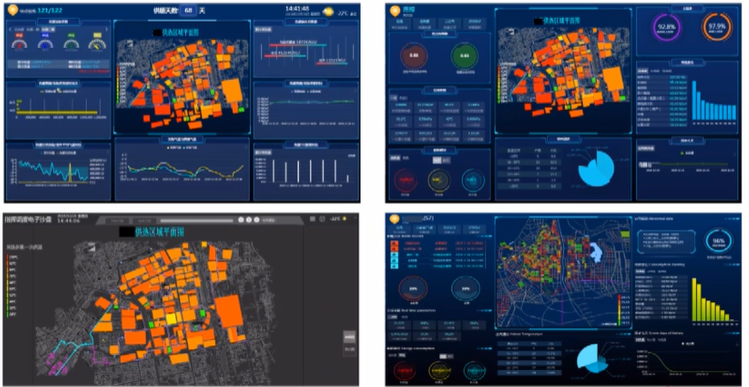Click the yellow dial gauge in 供能天数 dashboard
This screenshot has width=749, height=387.
coord(97,44)
